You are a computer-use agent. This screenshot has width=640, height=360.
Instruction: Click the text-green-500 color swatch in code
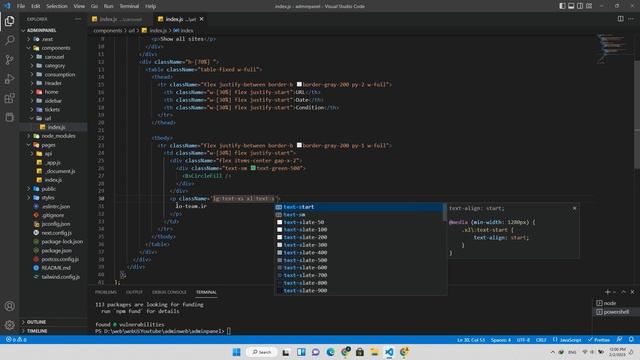point(253,168)
